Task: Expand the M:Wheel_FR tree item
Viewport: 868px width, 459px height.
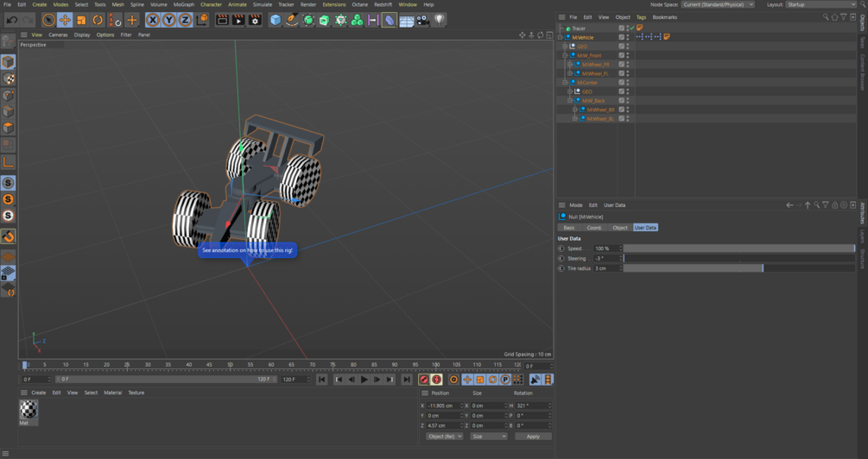Action: pos(570,65)
